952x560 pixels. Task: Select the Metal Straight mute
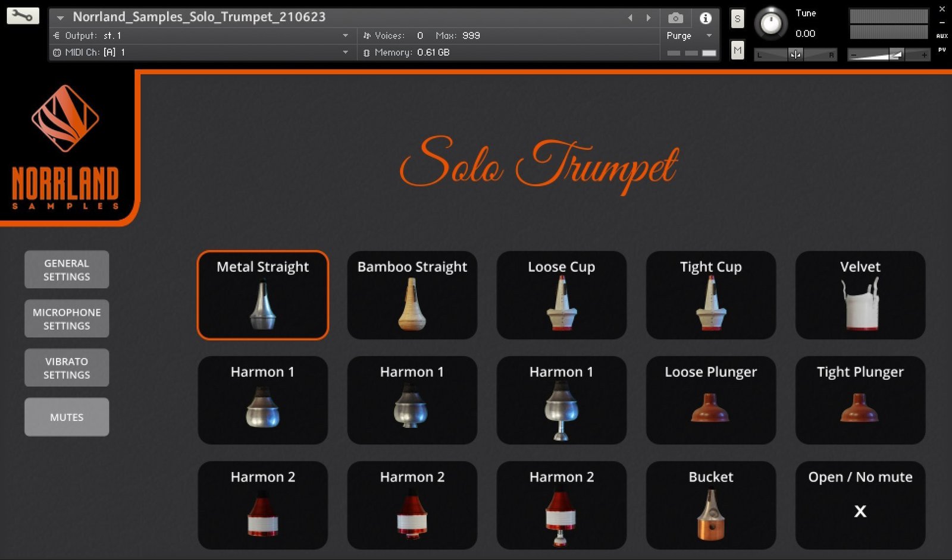tap(262, 295)
